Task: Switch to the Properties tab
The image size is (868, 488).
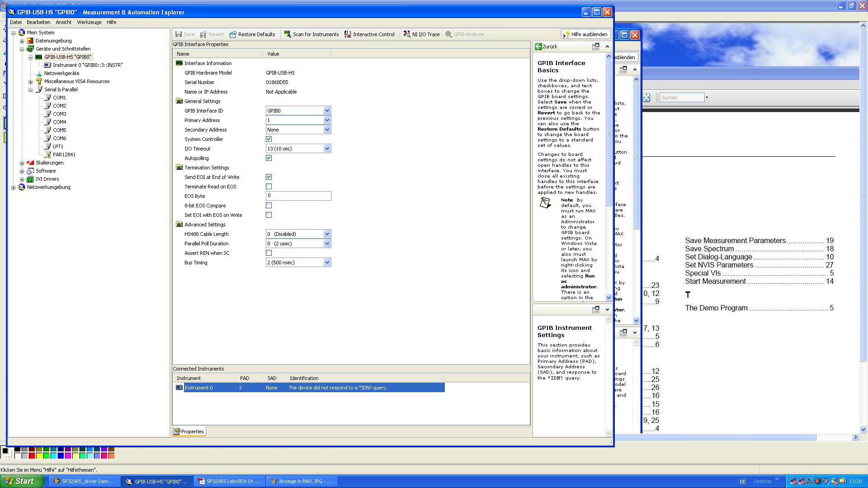Action: (x=189, y=432)
